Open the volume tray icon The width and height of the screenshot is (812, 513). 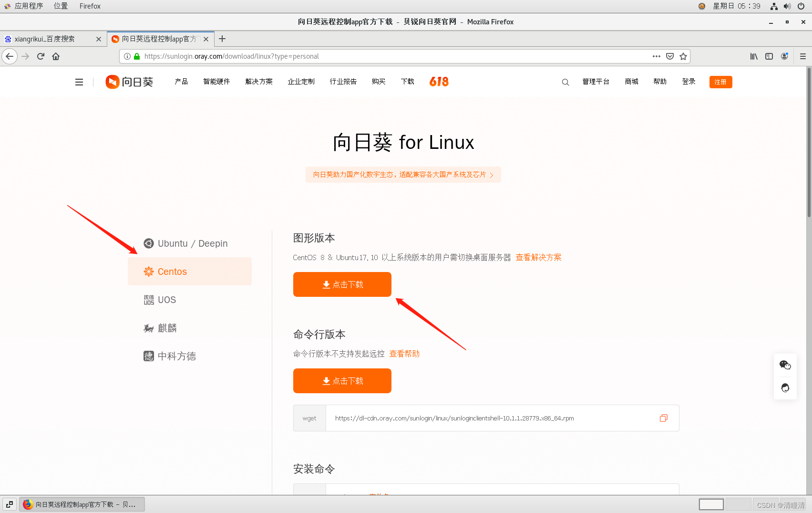click(x=787, y=6)
